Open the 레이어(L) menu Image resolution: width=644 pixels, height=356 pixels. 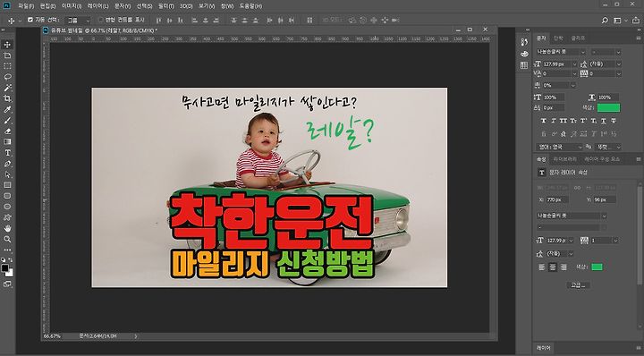click(x=98, y=6)
